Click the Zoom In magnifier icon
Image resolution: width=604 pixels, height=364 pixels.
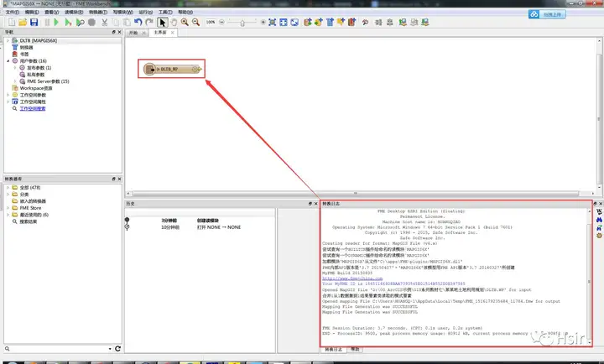click(x=185, y=23)
